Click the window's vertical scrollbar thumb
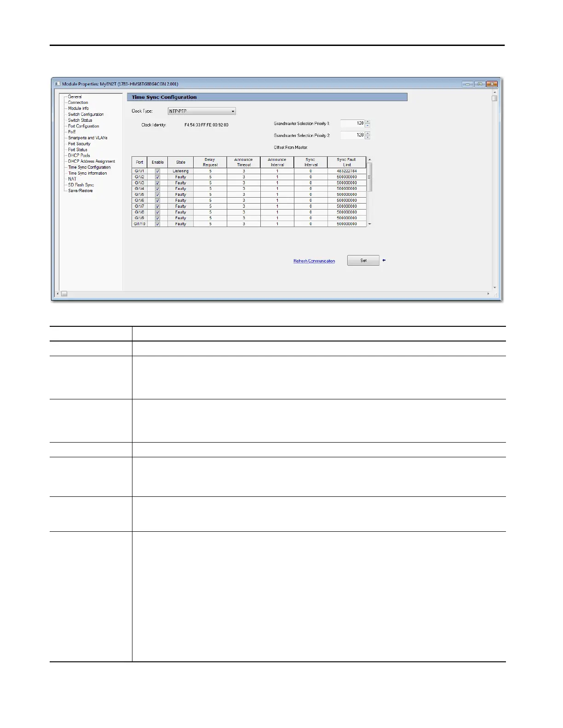 pyautogui.click(x=495, y=98)
